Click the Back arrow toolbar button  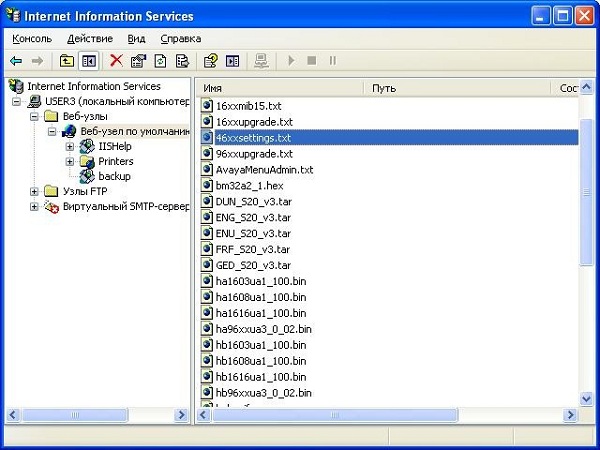point(16,61)
